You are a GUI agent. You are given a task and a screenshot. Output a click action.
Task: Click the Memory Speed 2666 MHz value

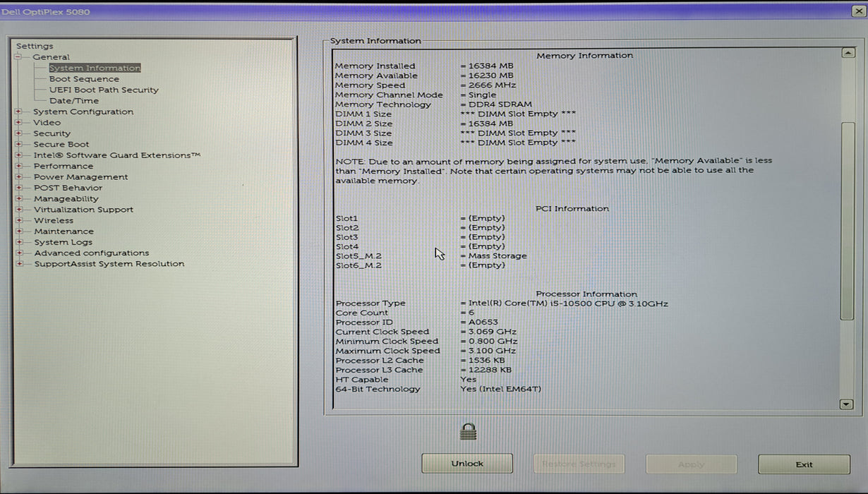488,85
